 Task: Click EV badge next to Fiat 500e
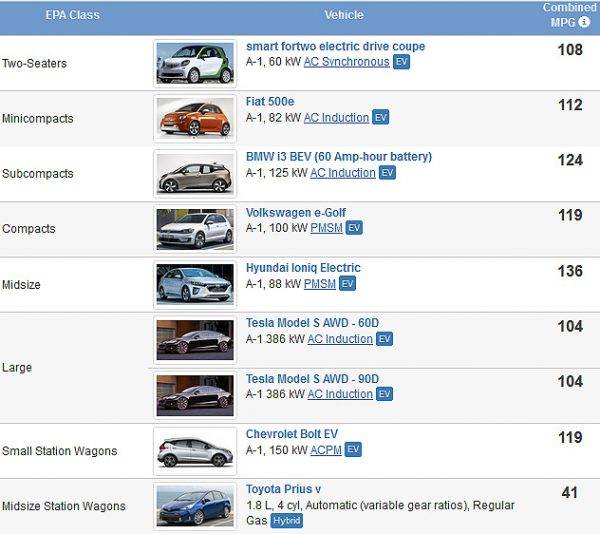click(x=380, y=117)
